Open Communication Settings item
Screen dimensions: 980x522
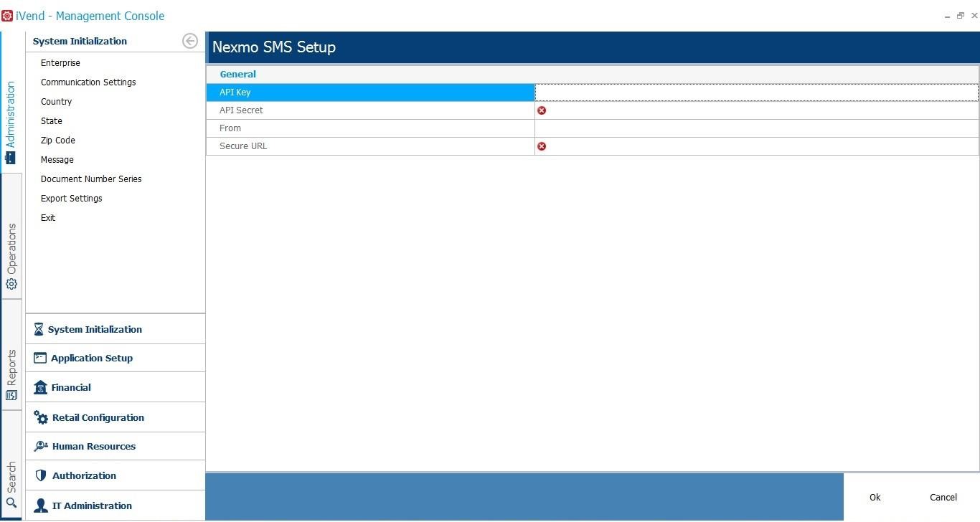[88, 82]
